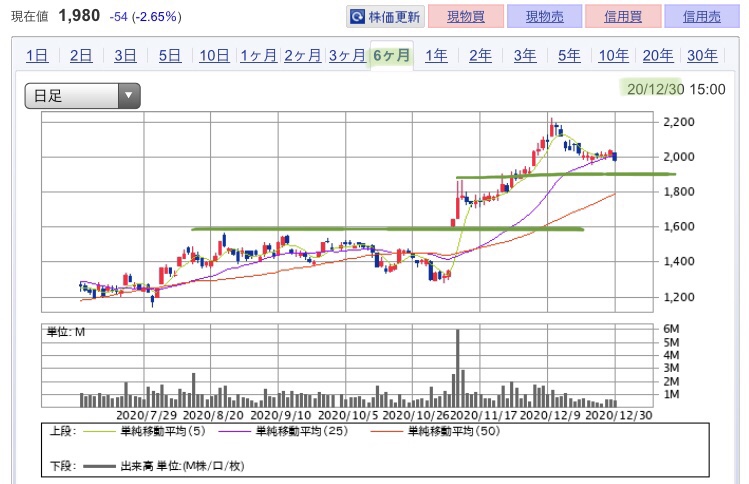The height and width of the screenshot is (484, 749).
Task: Click the 現物売 button
Action: pos(545,17)
